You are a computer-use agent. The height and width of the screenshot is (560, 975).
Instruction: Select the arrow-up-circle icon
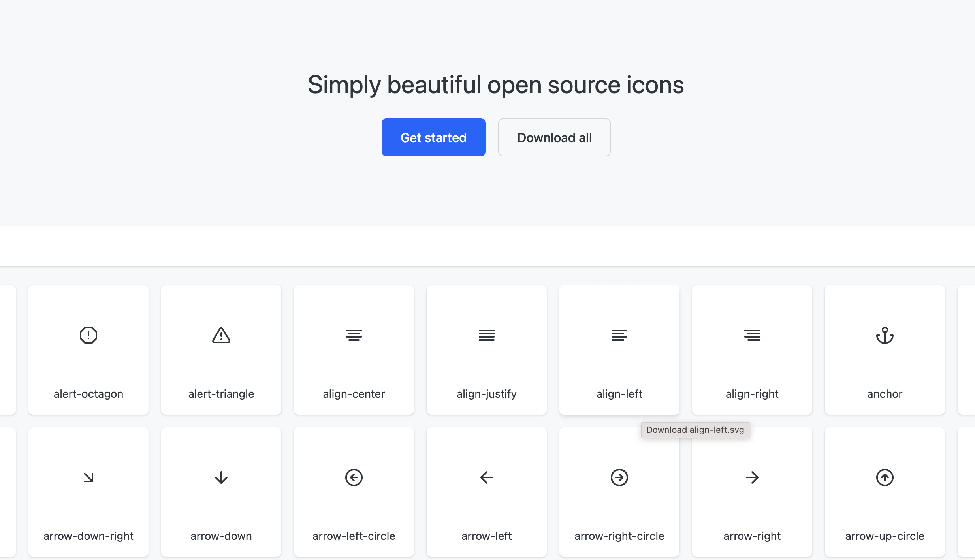(885, 477)
